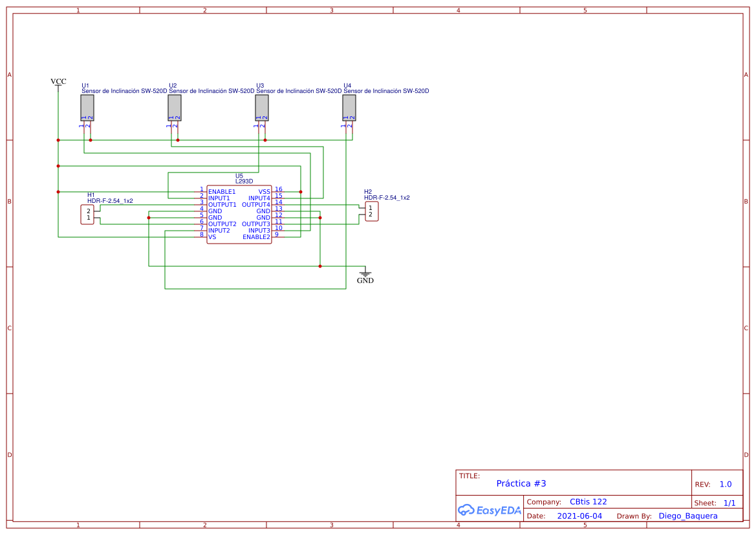Select the date field 2021-06-04
This screenshot has height=535, width=756.
[579, 516]
